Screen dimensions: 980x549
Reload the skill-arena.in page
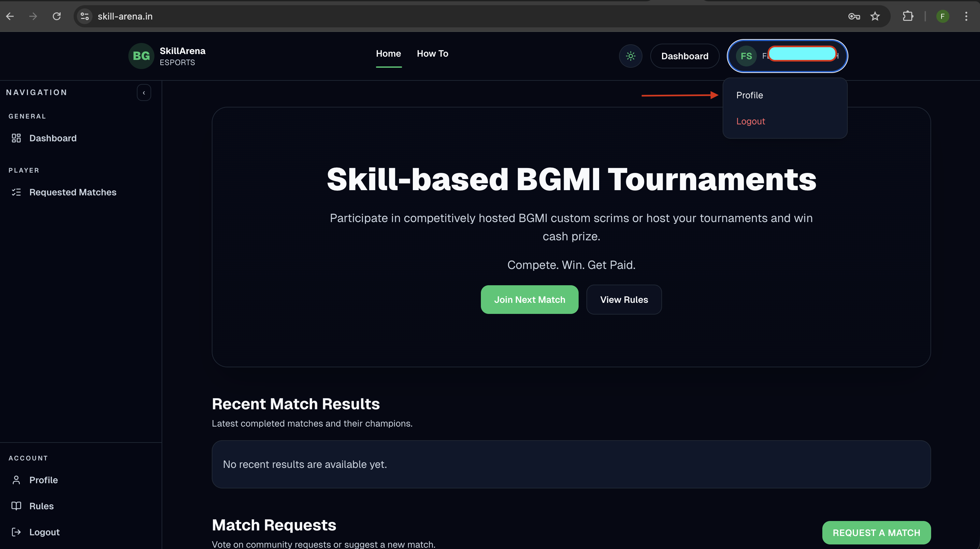(x=57, y=16)
